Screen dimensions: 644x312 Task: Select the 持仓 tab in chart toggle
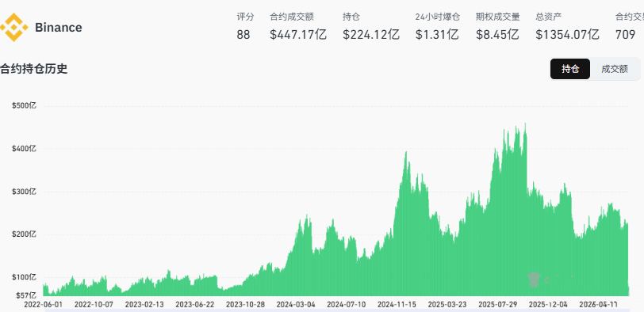(x=570, y=69)
